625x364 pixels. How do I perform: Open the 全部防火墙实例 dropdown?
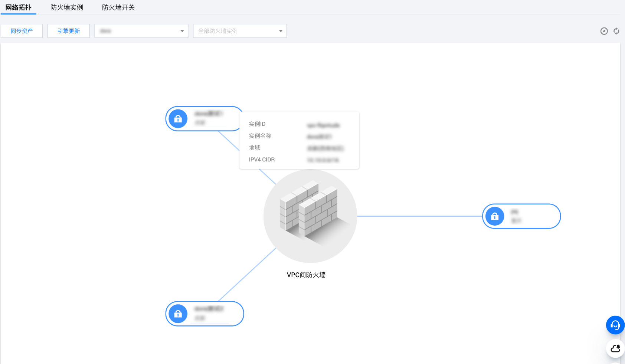(x=240, y=31)
